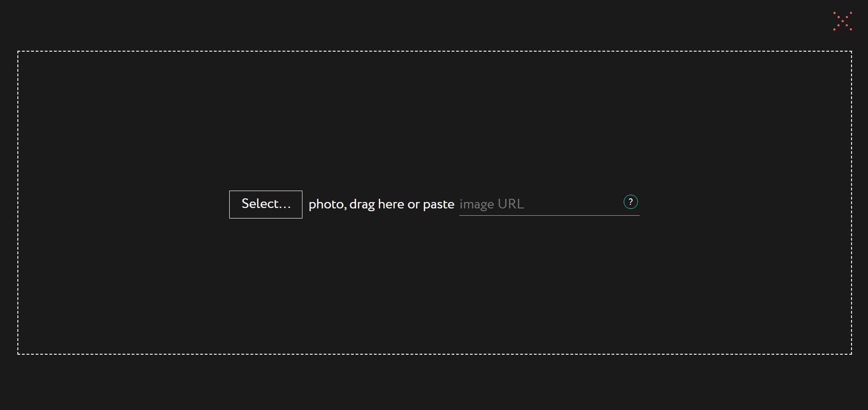
Task: Click the text photo, drag here or paste
Action: coord(381,204)
